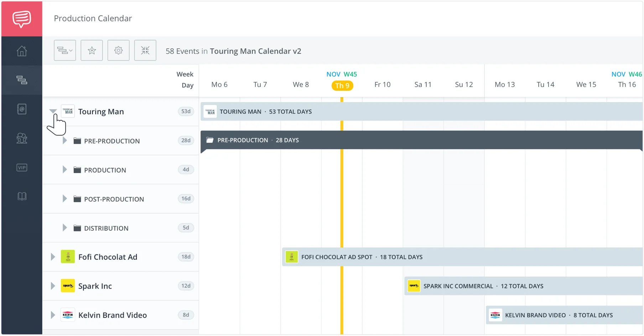Expand the PRE-PRODUCTION folder
644x336 pixels.
pos(64,141)
